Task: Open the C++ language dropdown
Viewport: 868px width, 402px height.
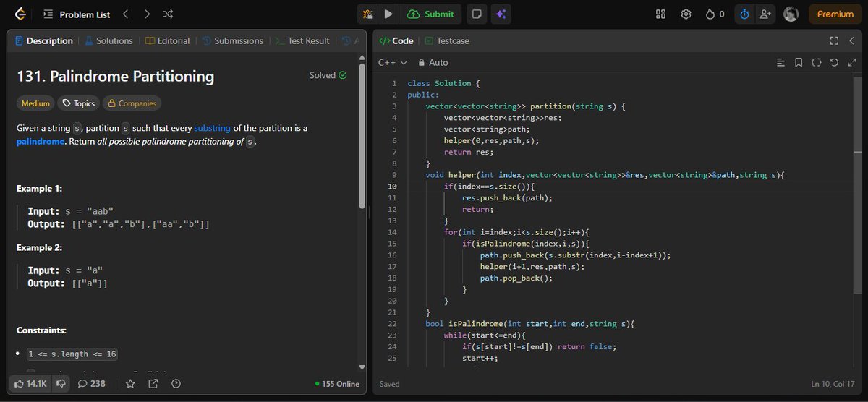Action: coord(393,63)
